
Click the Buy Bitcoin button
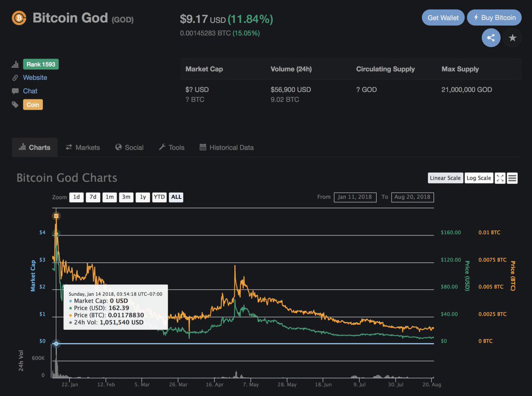pyautogui.click(x=494, y=18)
